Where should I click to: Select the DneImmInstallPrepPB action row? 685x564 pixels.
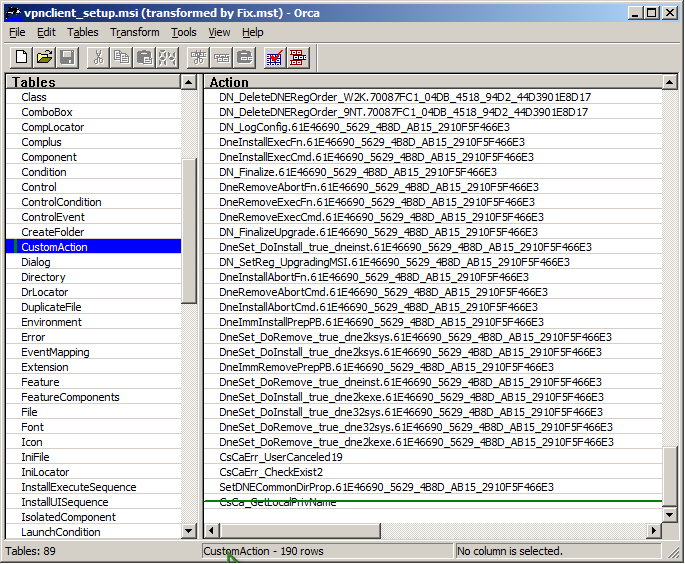[433, 322]
